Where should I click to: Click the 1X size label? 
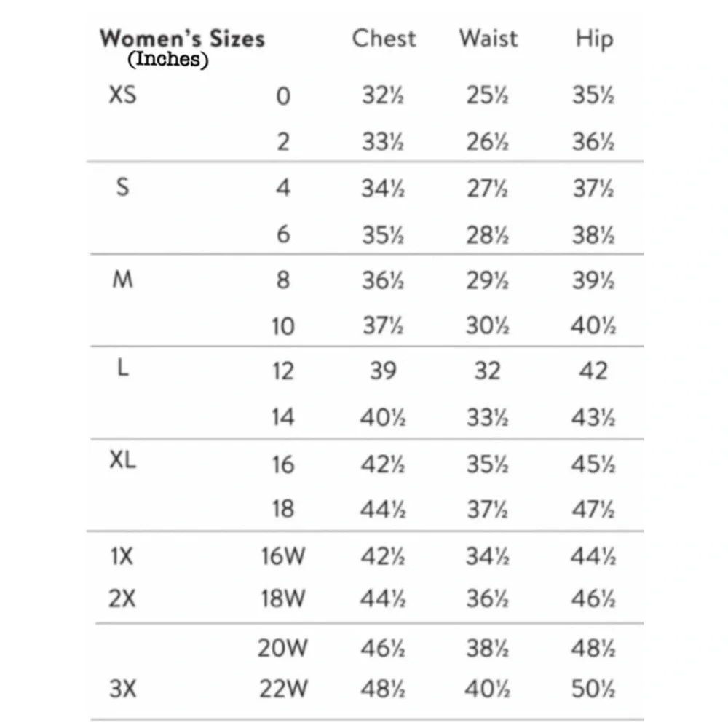tap(121, 557)
